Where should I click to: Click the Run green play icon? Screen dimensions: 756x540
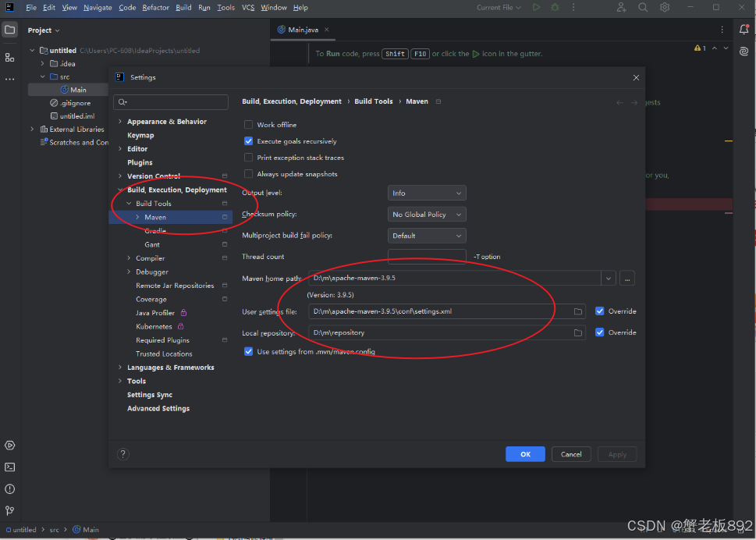[536, 7]
